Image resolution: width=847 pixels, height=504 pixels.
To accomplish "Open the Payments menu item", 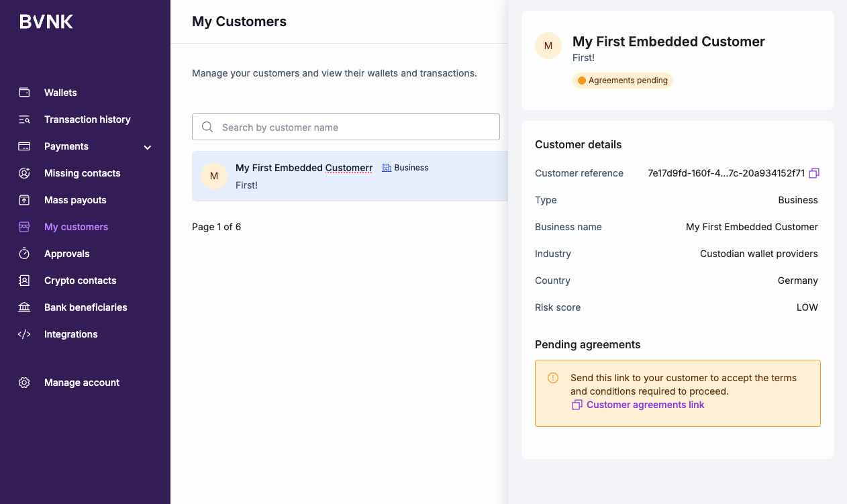I will pos(66,146).
